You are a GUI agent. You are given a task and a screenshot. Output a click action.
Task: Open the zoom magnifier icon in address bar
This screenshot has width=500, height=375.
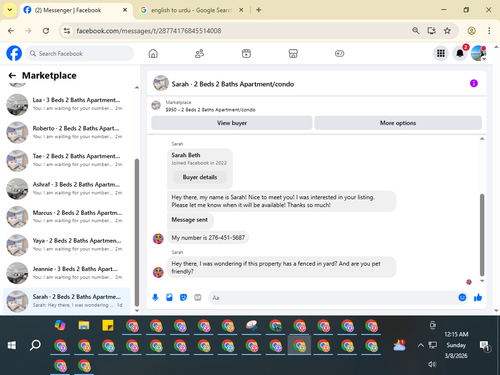click(x=415, y=31)
